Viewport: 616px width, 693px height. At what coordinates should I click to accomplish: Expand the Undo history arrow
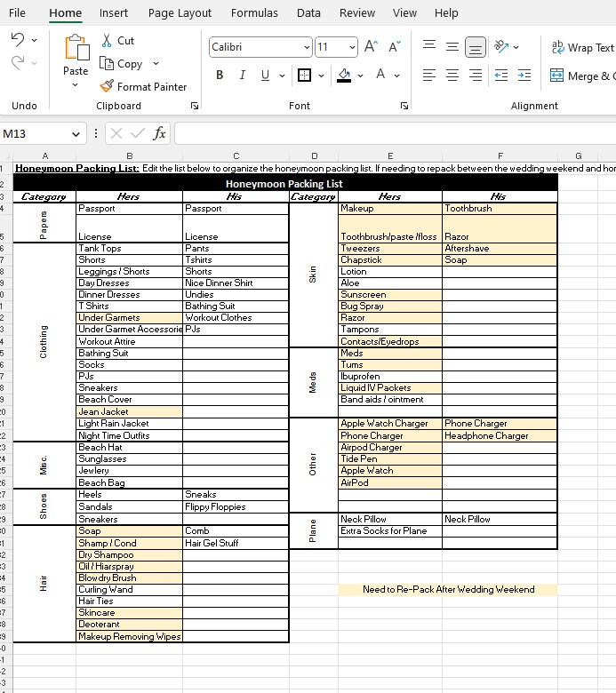point(34,40)
